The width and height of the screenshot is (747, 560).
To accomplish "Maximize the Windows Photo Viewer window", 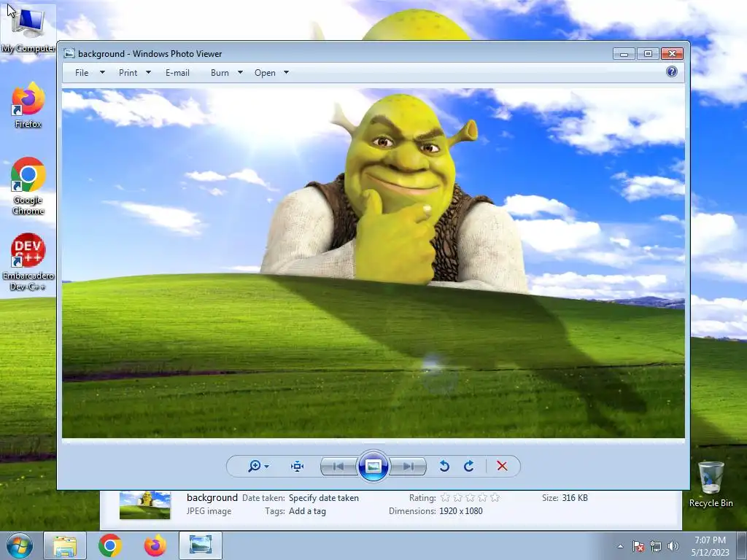I will (648, 54).
